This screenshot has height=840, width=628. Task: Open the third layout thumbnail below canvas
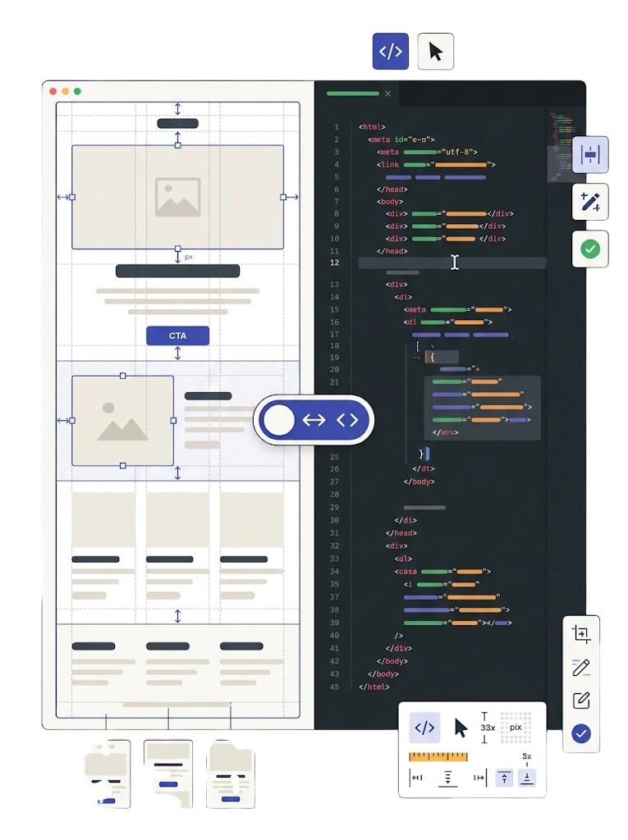tap(231, 774)
